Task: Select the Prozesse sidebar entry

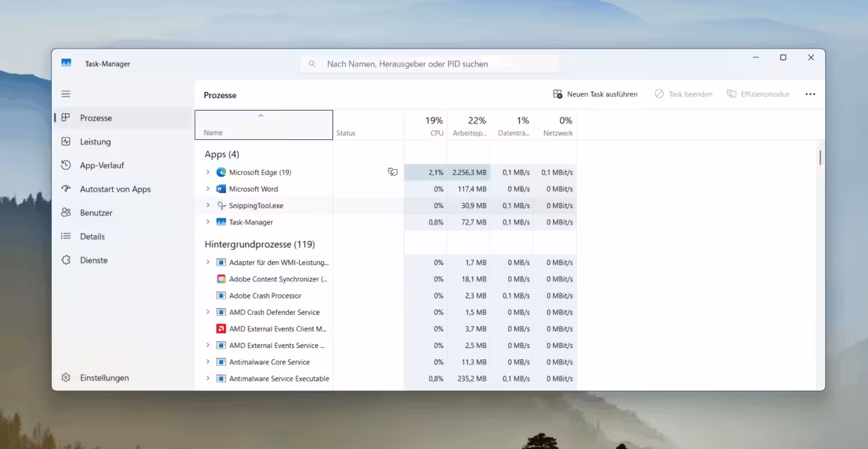Action: pos(97,117)
